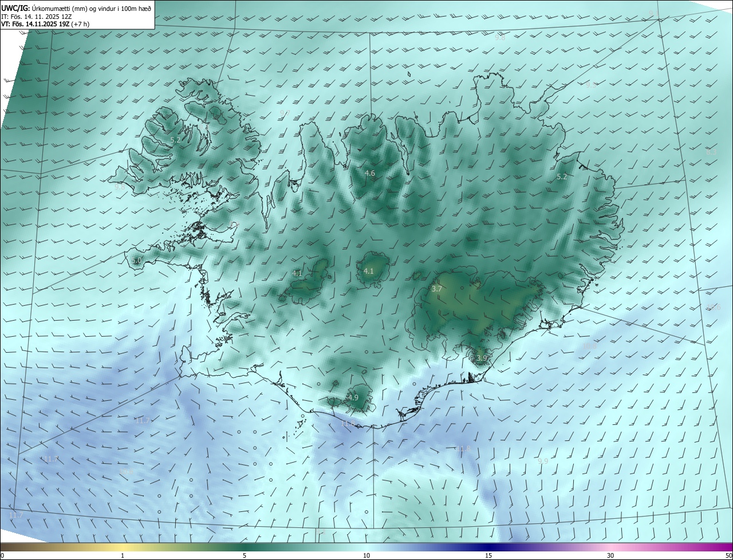
Task: Click the '10' tick on the color scale
Action: 366,555
